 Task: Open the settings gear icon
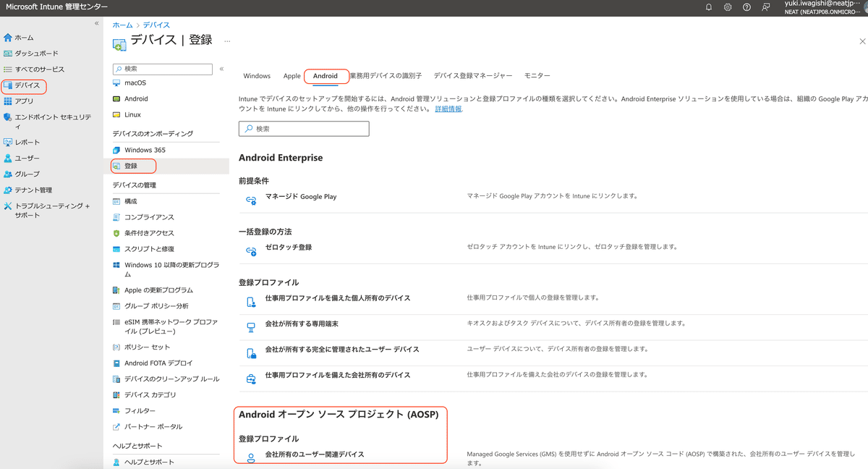click(728, 7)
